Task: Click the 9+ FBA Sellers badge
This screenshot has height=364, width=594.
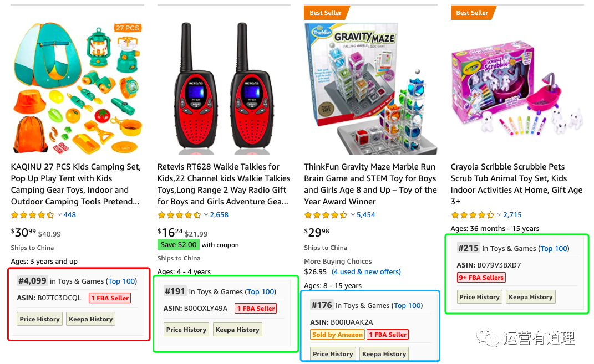Action: pyautogui.click(x=481, y=278)
